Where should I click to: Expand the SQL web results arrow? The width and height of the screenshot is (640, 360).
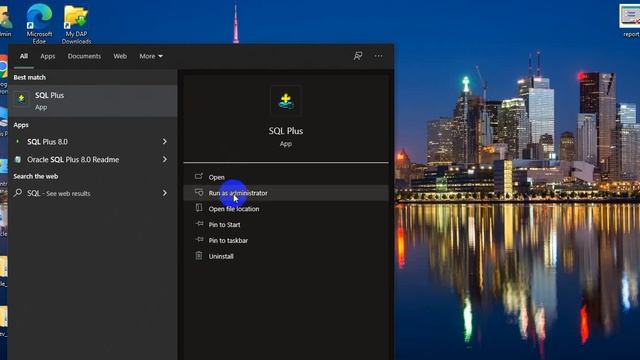164,193
